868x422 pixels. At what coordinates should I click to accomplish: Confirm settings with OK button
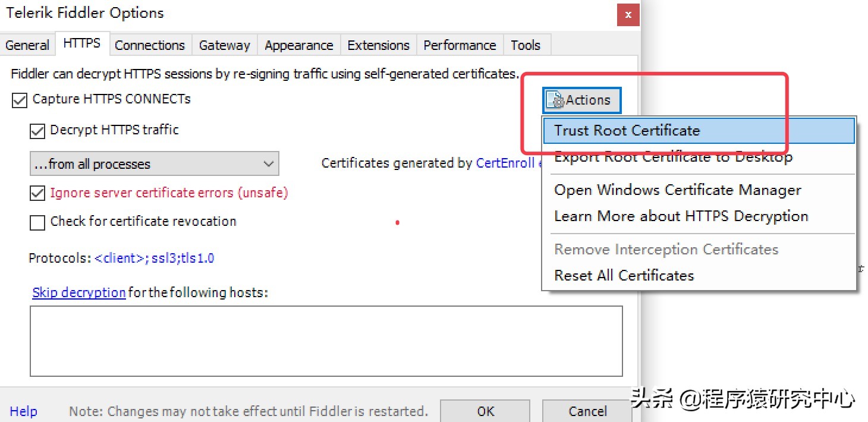click(485, 411)
